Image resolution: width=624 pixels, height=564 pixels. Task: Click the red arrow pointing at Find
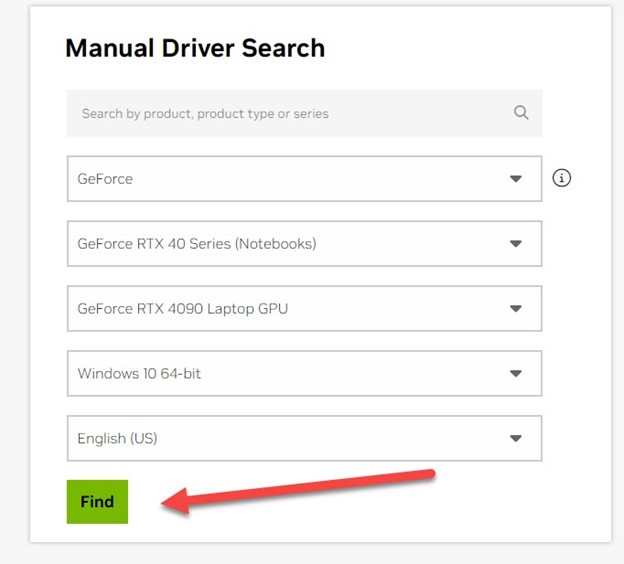(300, 487)
